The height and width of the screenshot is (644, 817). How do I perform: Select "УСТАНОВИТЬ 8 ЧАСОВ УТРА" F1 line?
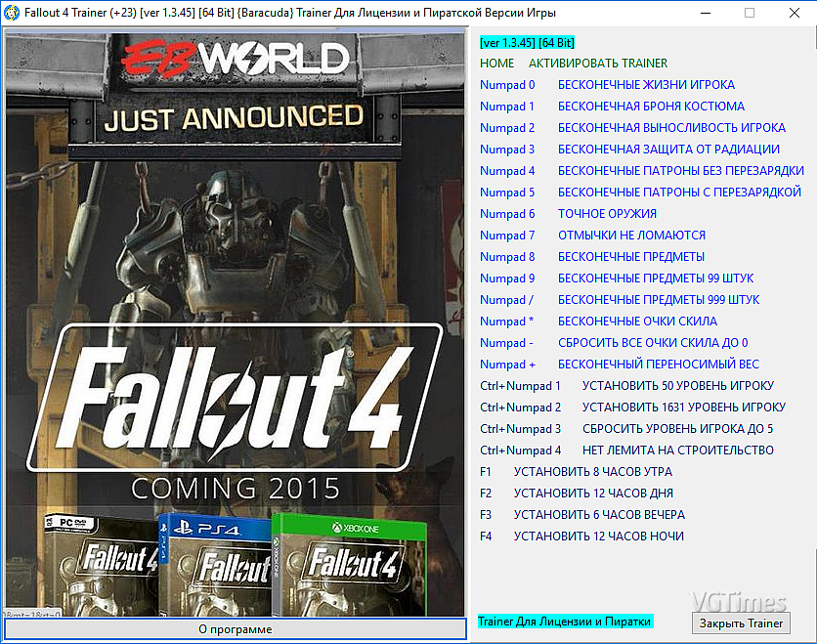coord(576,472)
